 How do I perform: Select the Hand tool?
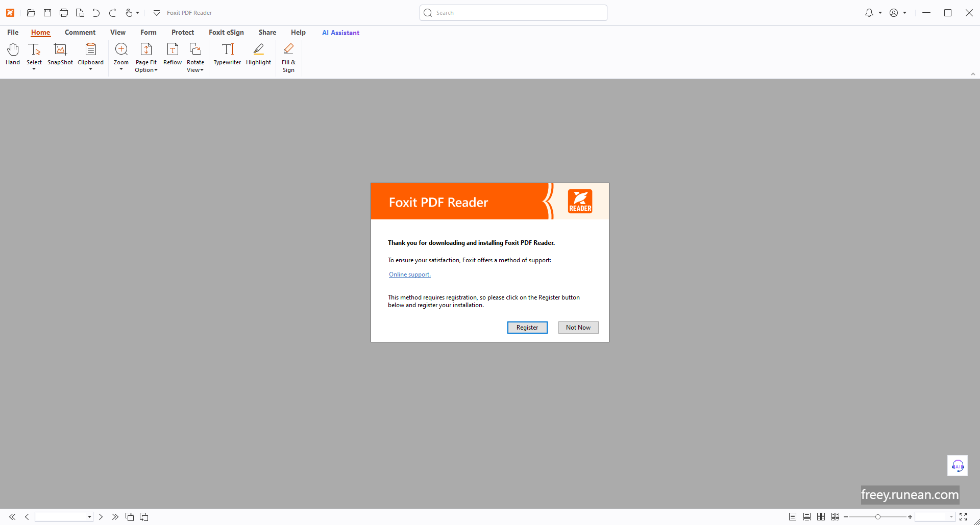tap(13, 55)
